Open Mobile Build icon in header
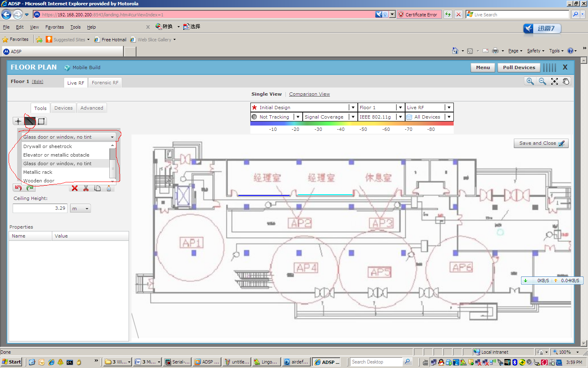Viewport: 588px width, 368px height. pos(67,68)
